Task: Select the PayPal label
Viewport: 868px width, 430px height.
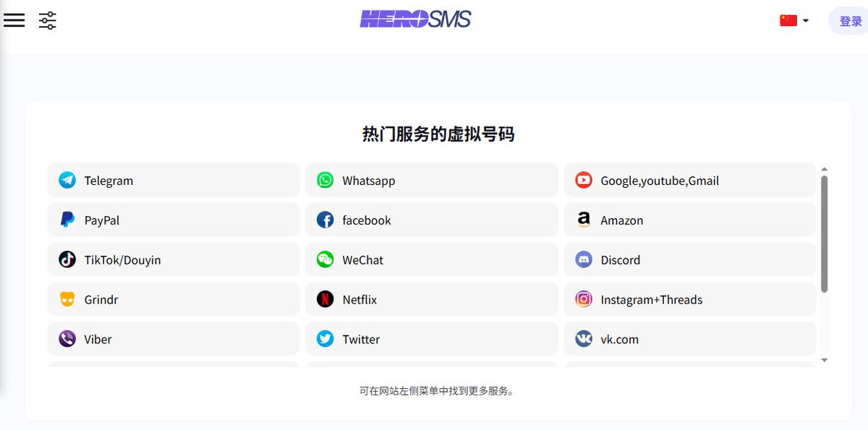Action: click(102, 220)
